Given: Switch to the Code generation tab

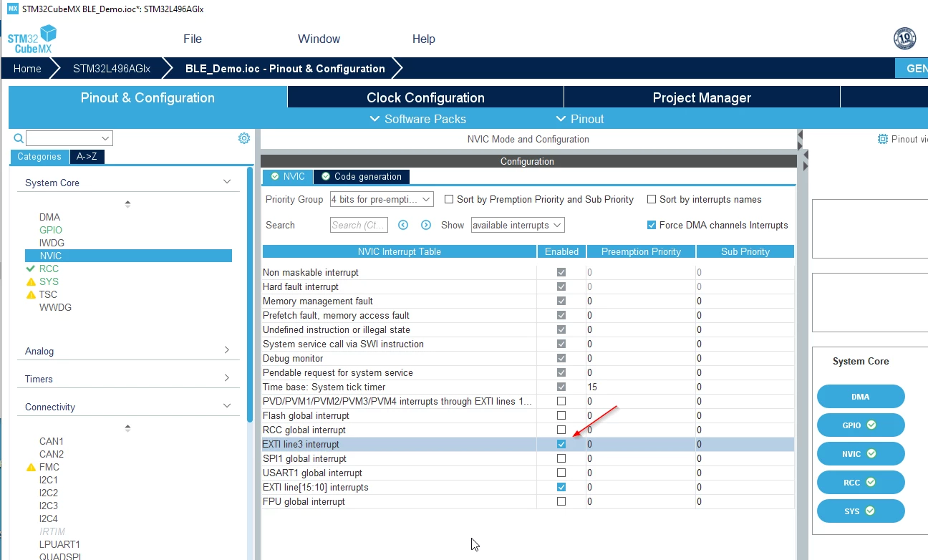Looking at the screenshot, I should [362, 176].
